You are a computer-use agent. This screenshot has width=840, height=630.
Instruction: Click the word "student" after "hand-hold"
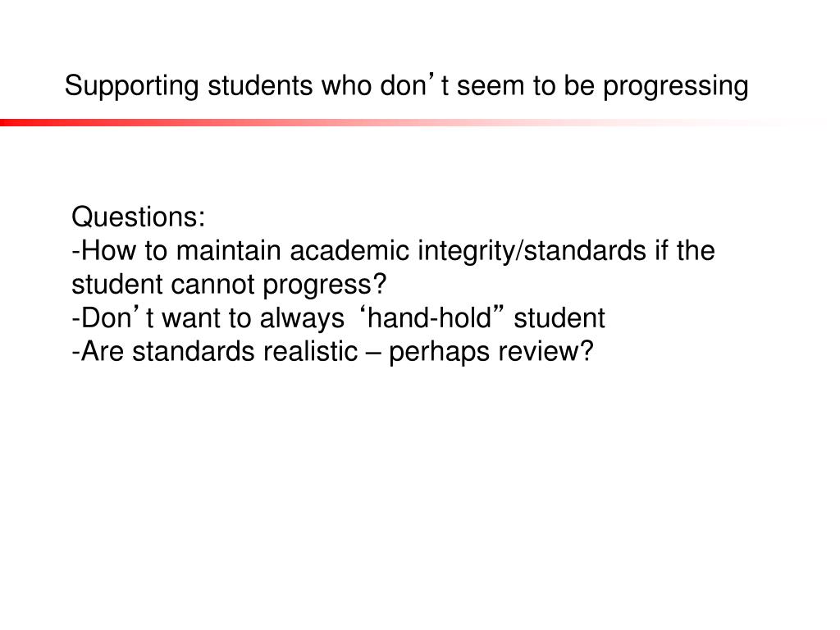[x=559, y=317]
